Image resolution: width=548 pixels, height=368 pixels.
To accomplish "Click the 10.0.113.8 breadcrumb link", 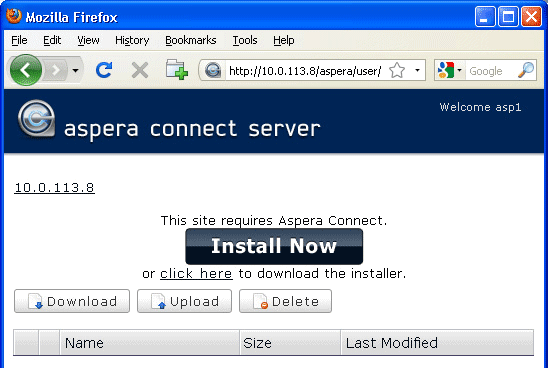I will coord(54,188).
